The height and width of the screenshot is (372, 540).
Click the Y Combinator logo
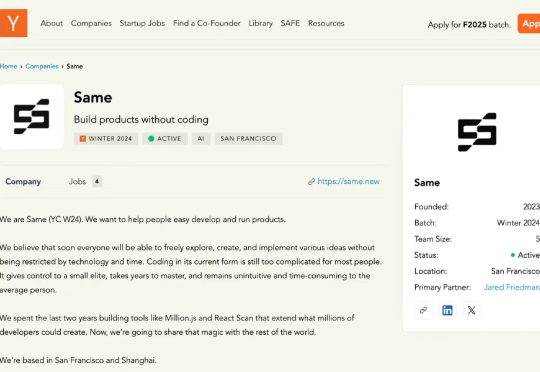[13, 23]
